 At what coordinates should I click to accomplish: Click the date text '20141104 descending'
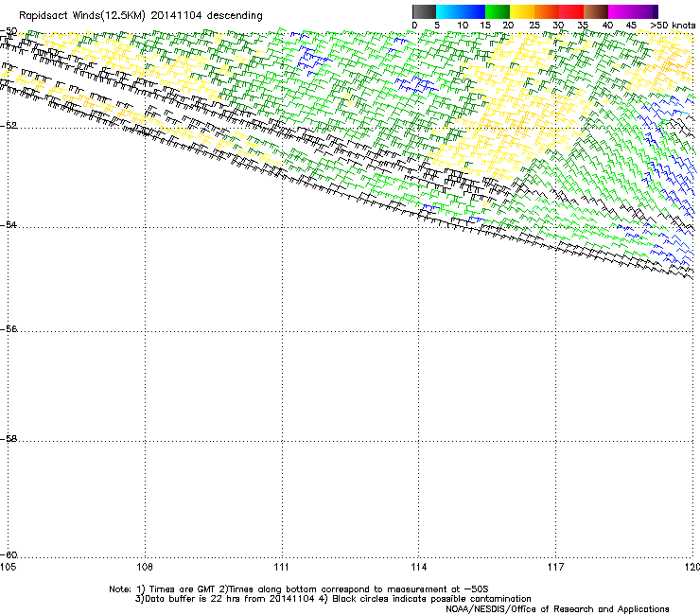click(x=206, y=16)
